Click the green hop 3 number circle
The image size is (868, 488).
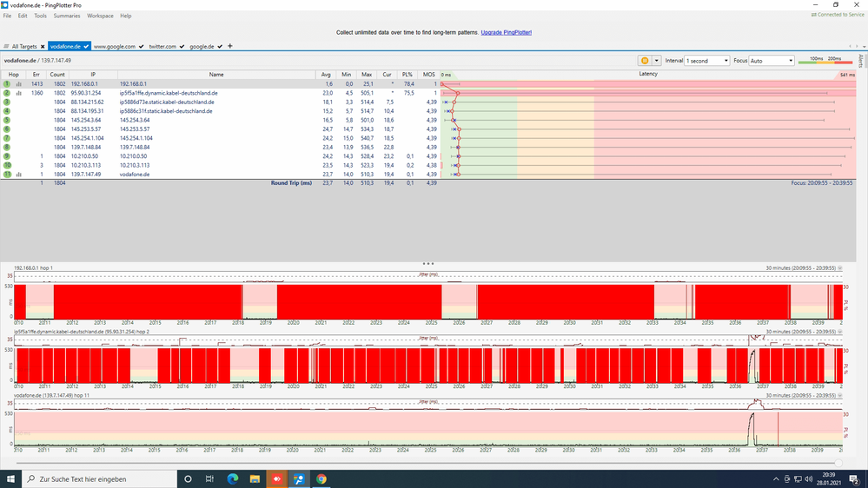7,102
